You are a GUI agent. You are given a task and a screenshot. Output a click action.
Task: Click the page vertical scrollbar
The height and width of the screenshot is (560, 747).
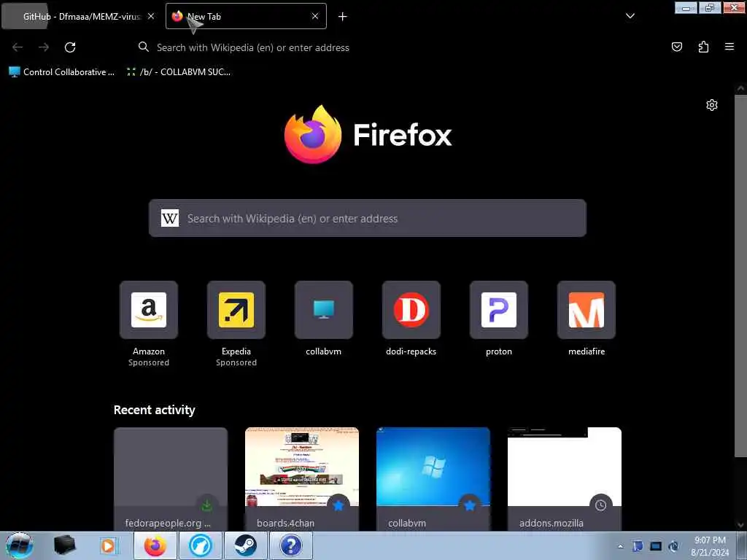point(740,276)
